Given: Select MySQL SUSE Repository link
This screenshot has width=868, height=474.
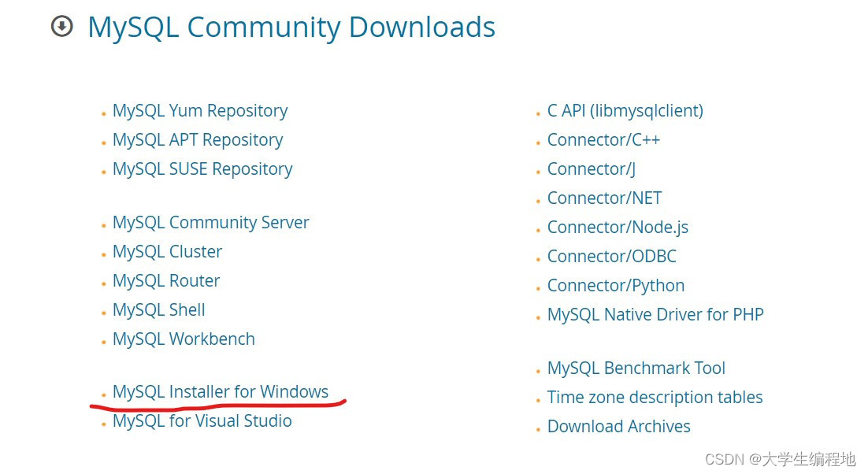Looking at the screenshot, I should click(x=202, y=168).
